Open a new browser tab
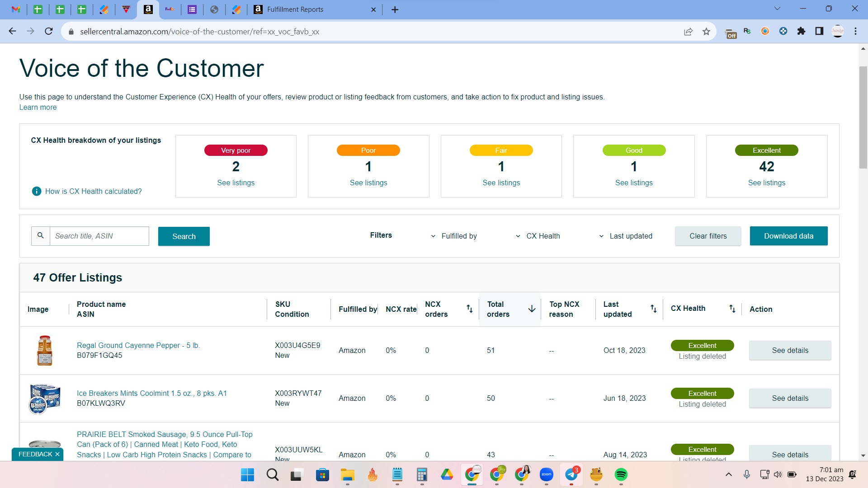The image size is (868, 488). [395, 9]
